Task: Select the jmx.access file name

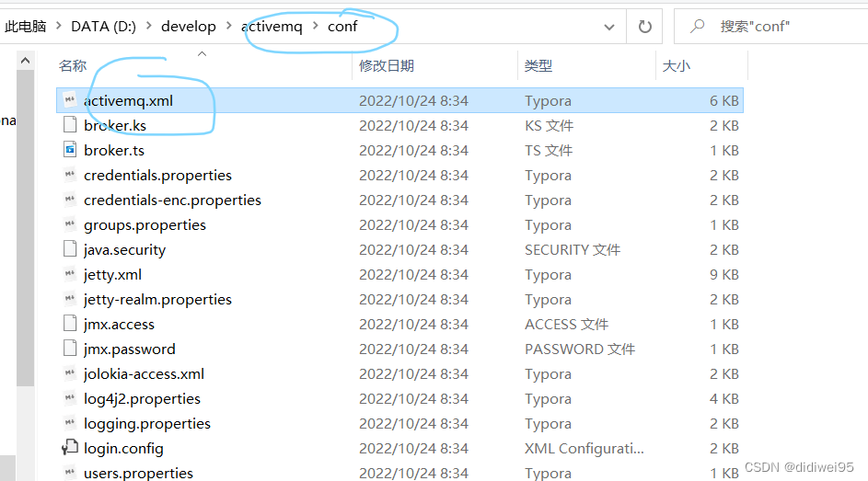Action: 119,325
